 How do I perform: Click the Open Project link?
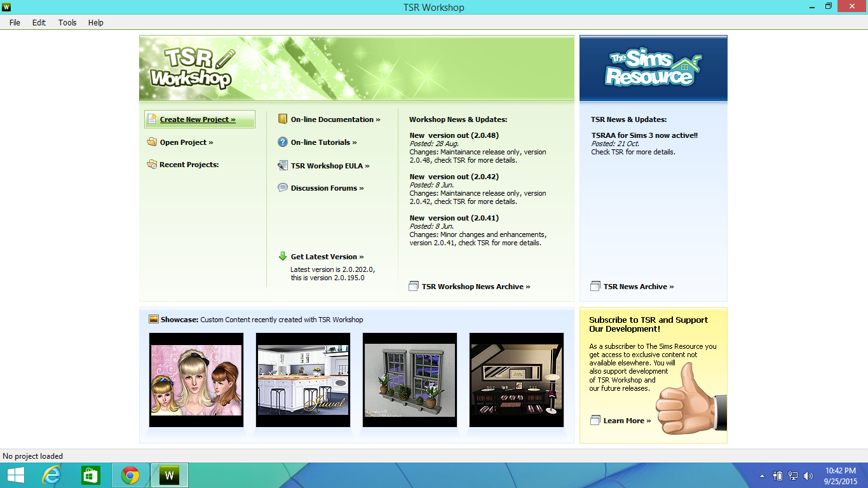pos(187,142)
